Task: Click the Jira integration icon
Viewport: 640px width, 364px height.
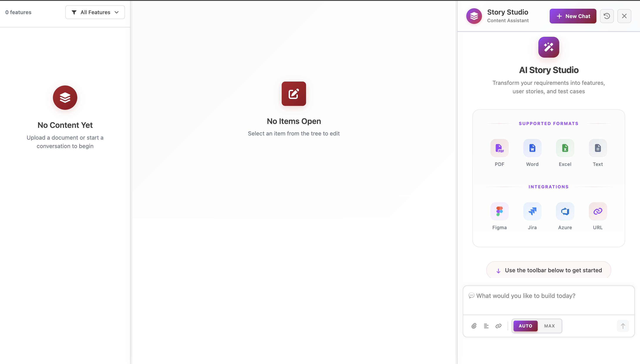Action: coord(532,211)
